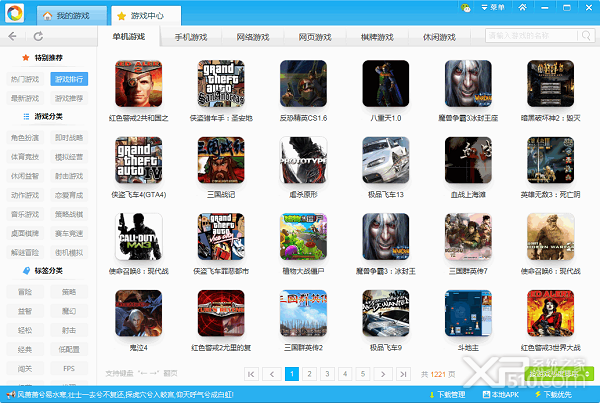
Task: Open the 血战上海滩 game icon
Action: click(x=468, y=160)
